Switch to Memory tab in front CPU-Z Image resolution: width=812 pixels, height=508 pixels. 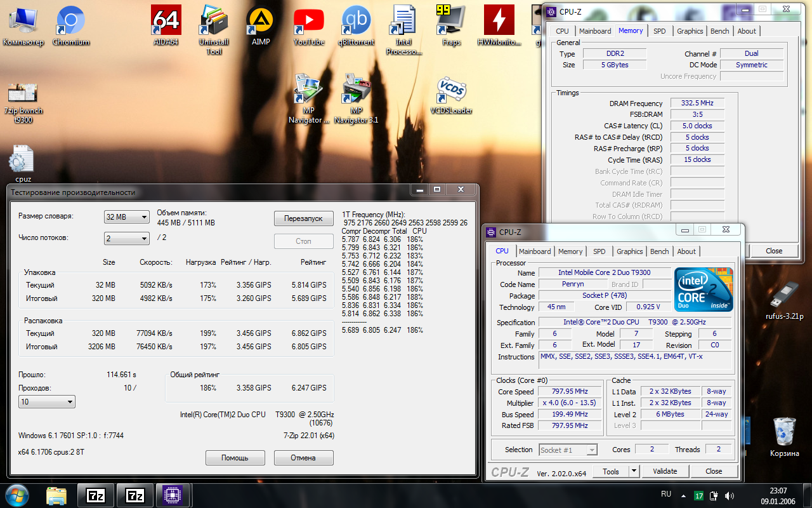(x=570, y=251)
